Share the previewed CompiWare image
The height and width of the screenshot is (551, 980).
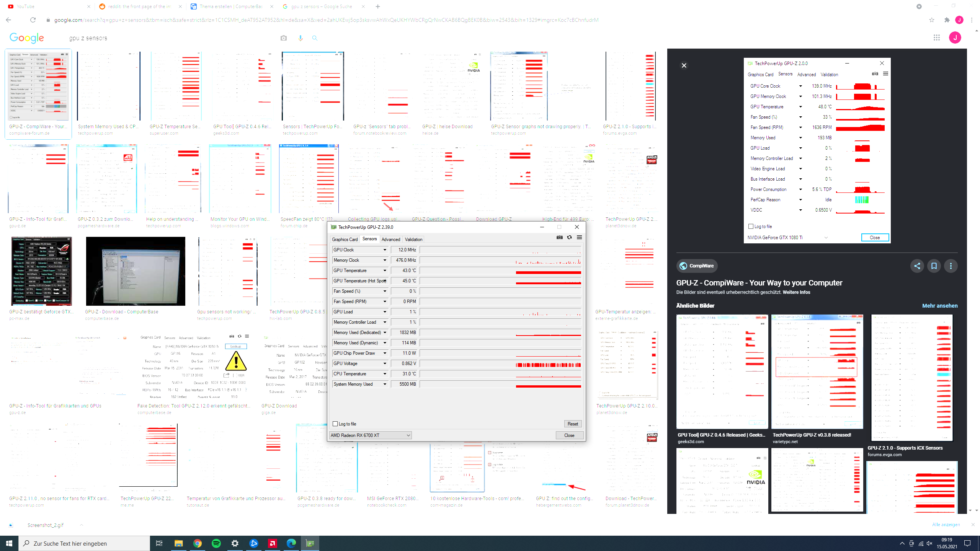(x=917, y=266)
